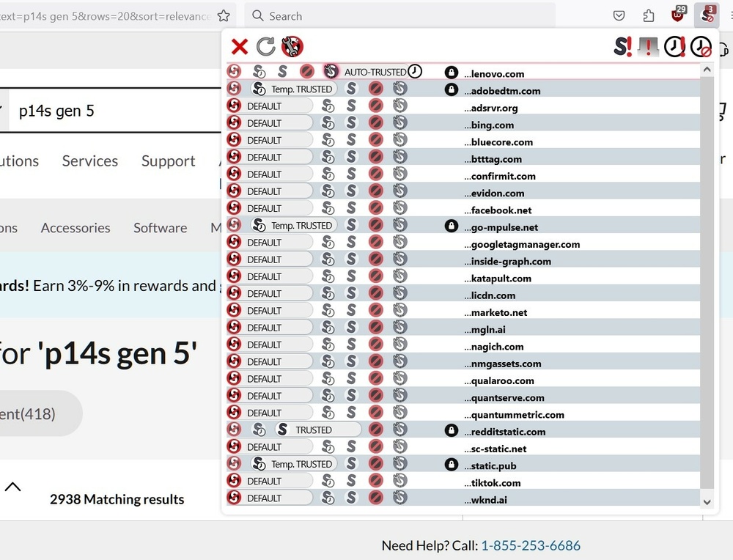
Task: Bookmark this page with star icon
Action: (224, 15)
